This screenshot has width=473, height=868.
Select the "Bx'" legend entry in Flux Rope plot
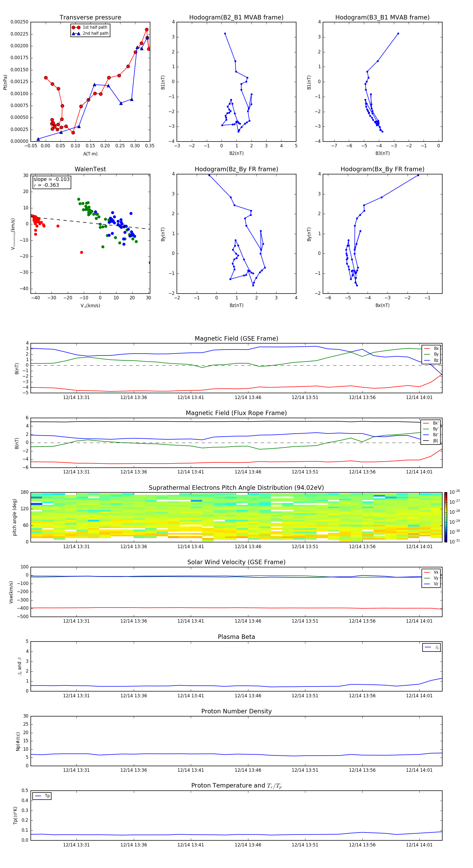click(431, 423)
